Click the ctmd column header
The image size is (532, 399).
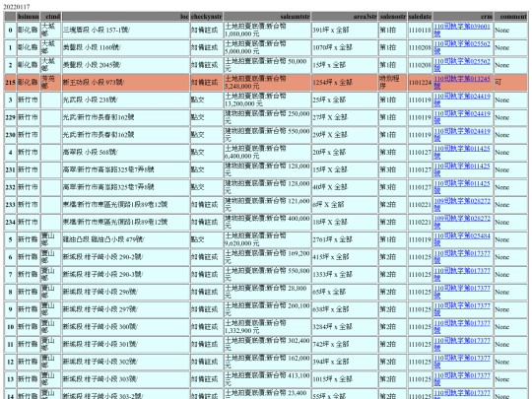click(50, 17)
